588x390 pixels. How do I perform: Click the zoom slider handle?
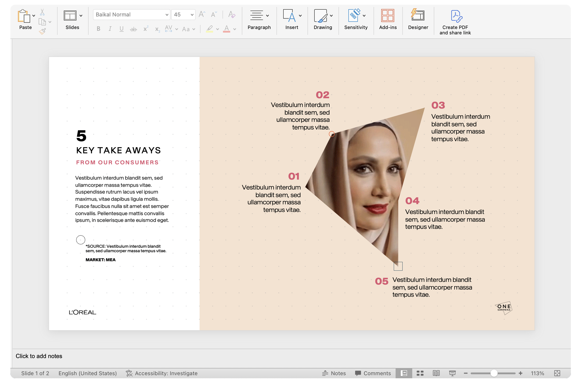(494, 373)
